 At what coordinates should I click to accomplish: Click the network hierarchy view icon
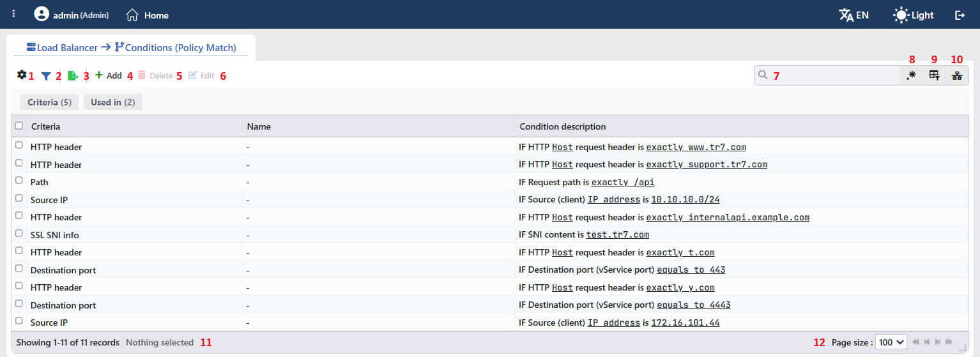[957, 75]
